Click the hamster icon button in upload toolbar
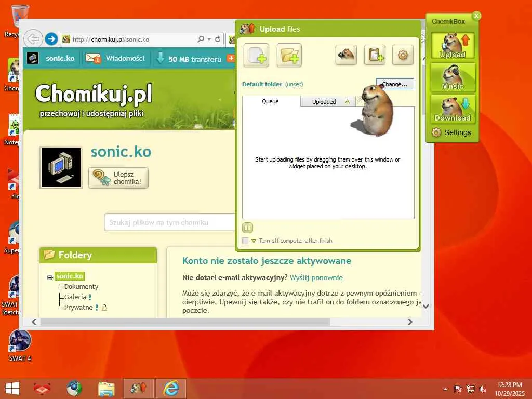 point(346,55)
